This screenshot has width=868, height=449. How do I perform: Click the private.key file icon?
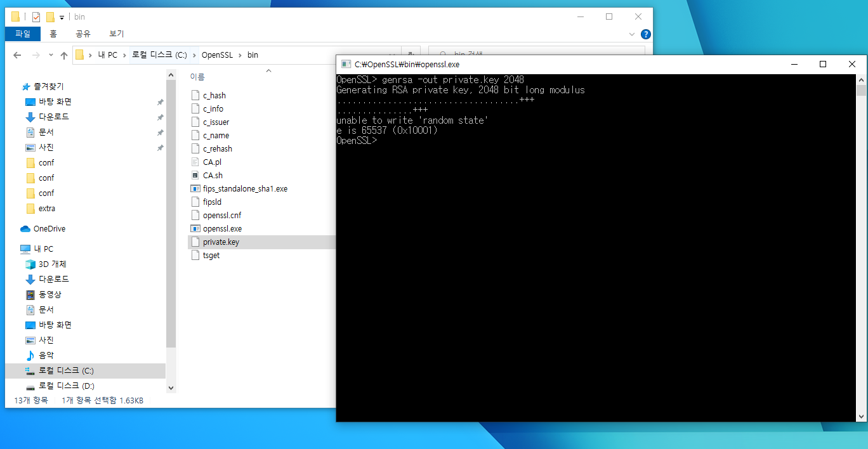click(x=195, y=242)
